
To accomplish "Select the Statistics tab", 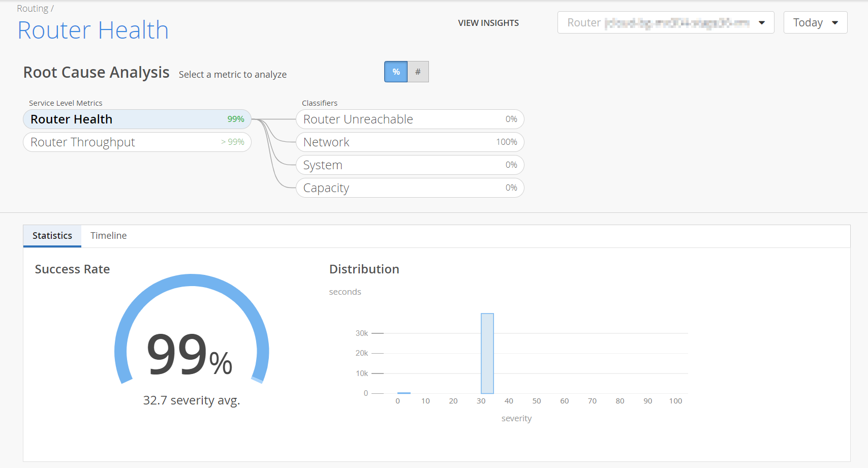I will pos(52,236).
